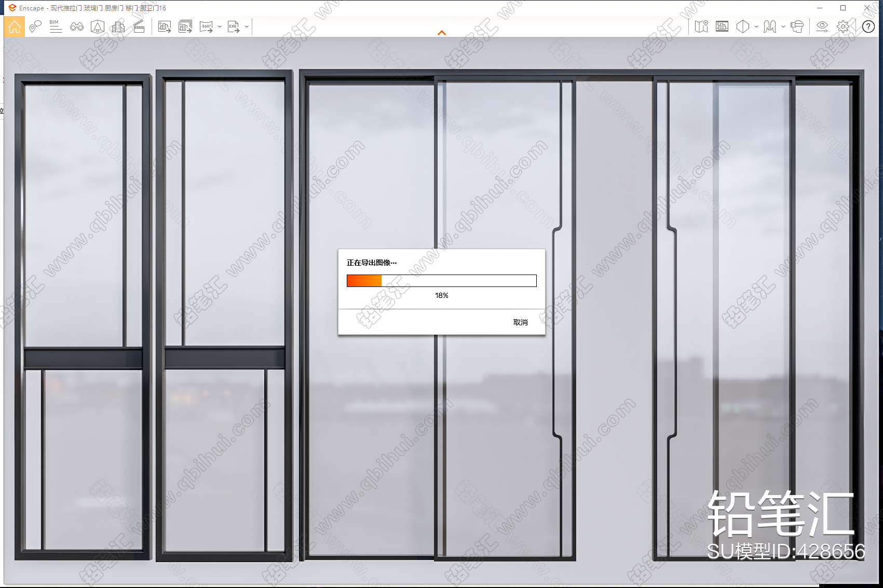
Task: Click the 18% progress text
Action: click(x=442, y=295)
